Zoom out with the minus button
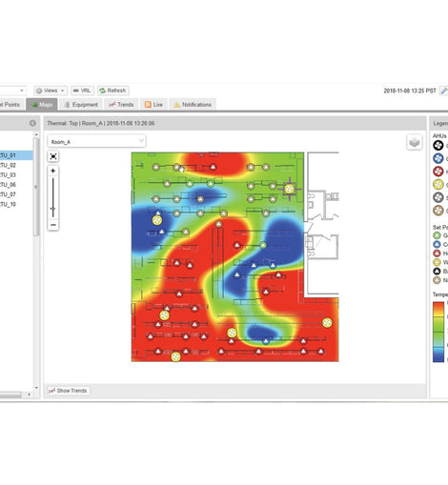 pyautogui.click(x=53, y=225)
